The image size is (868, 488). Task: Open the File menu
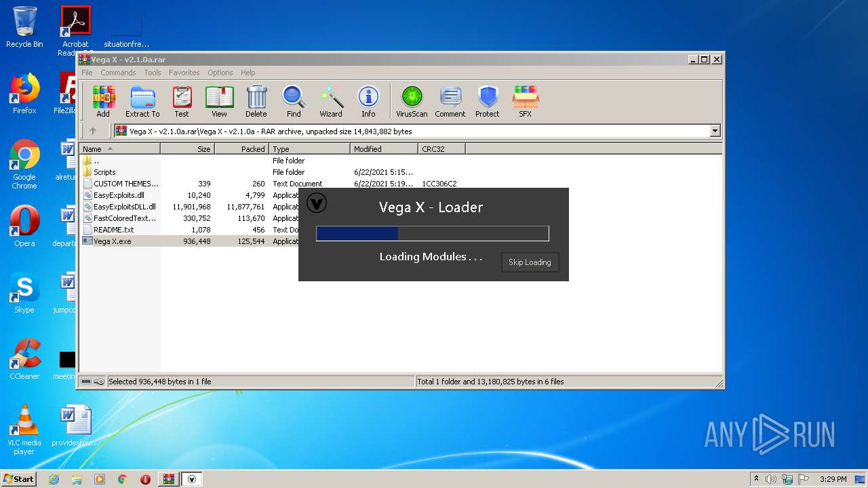click(x=87, y=73)
